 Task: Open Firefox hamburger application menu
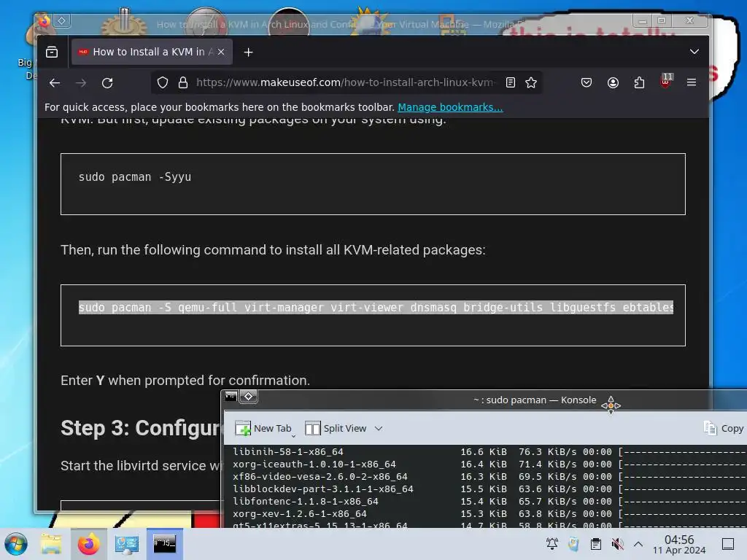pos(692,83)
